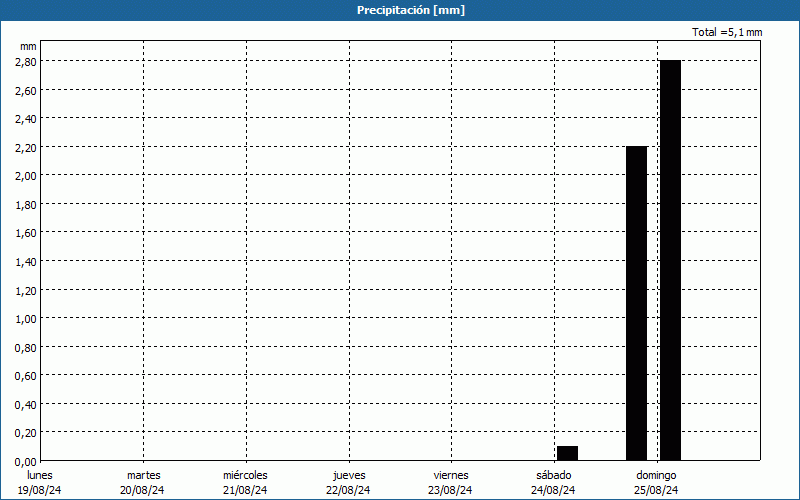Click the 2,20 y-axis value

pyautogui.click(x=26, y=147)
